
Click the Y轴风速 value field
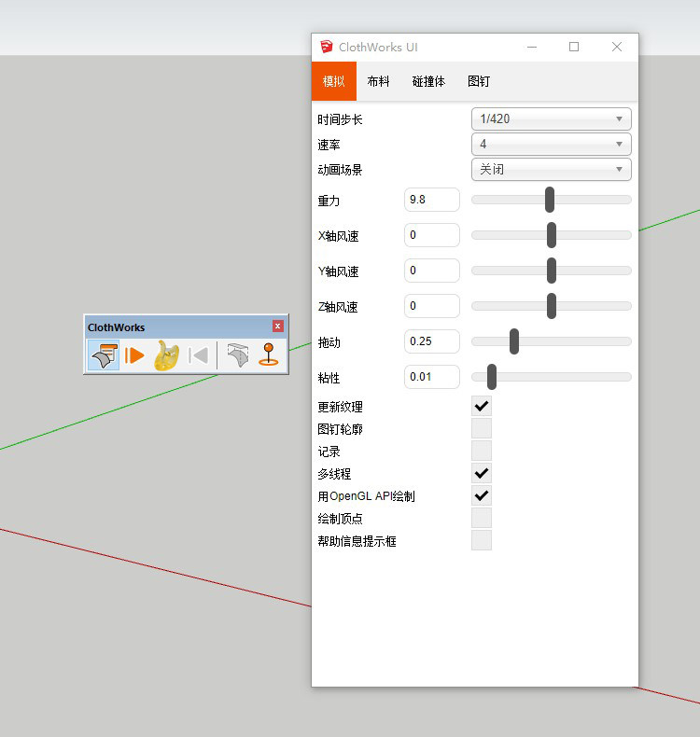431,271
